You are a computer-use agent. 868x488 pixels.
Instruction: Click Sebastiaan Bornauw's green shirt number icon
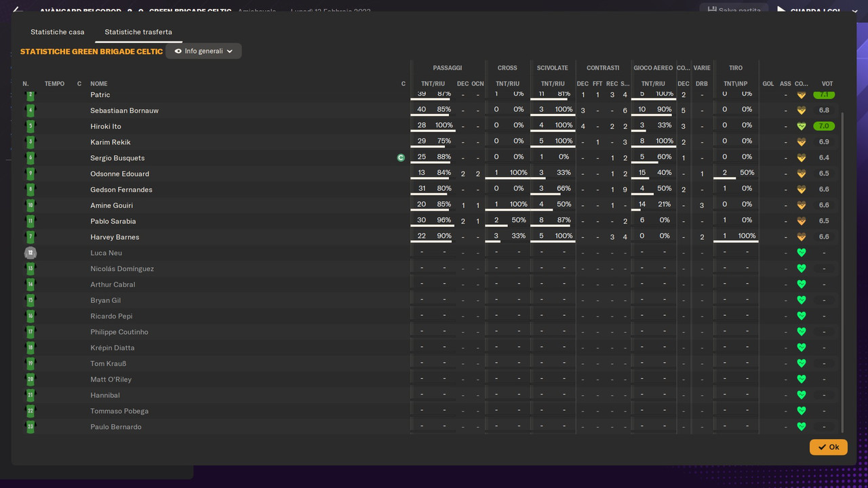click(x=30, y=110)
